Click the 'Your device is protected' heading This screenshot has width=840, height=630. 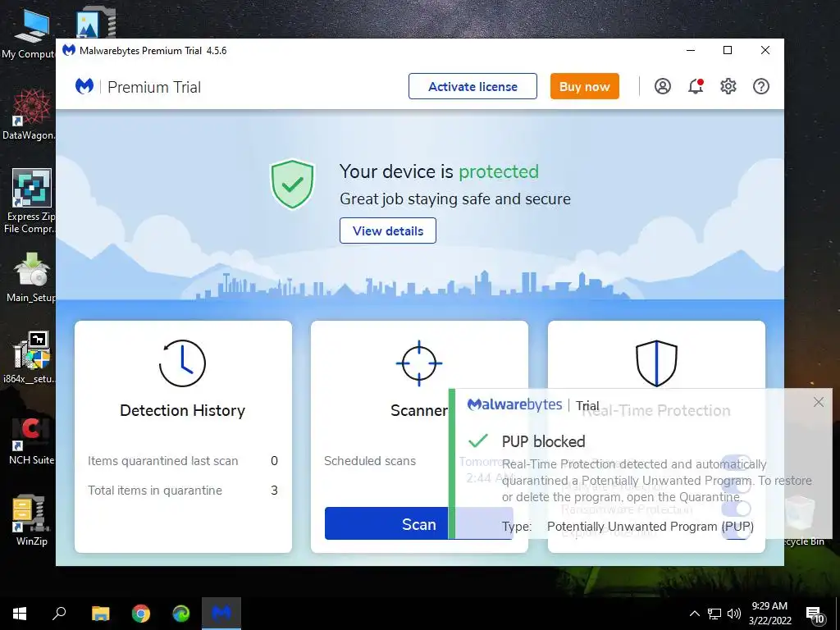click(440, 171)
